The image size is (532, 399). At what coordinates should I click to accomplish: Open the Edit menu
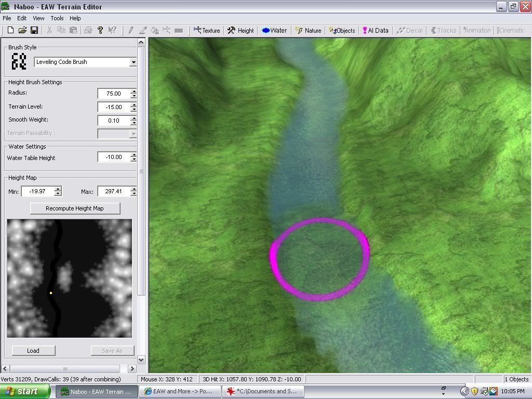point(22,18)
